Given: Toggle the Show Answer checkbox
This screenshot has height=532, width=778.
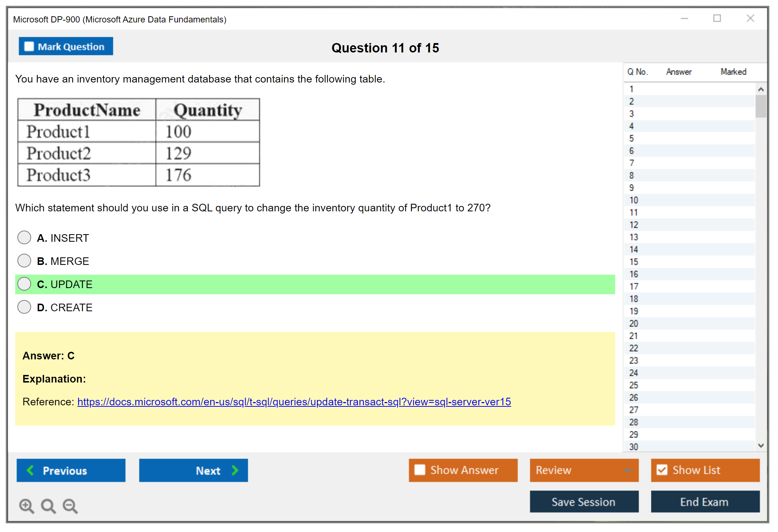Looking at the screenshot, I should pos(420,470).
